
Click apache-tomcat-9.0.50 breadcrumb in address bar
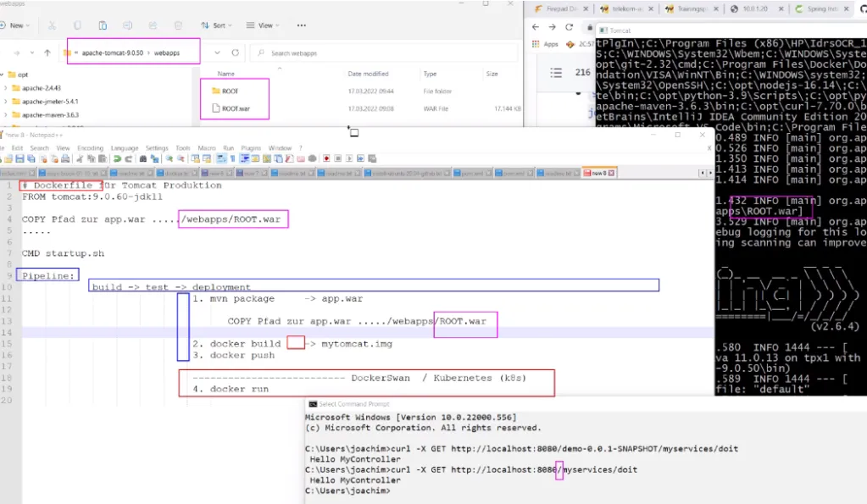pos(112,53)
